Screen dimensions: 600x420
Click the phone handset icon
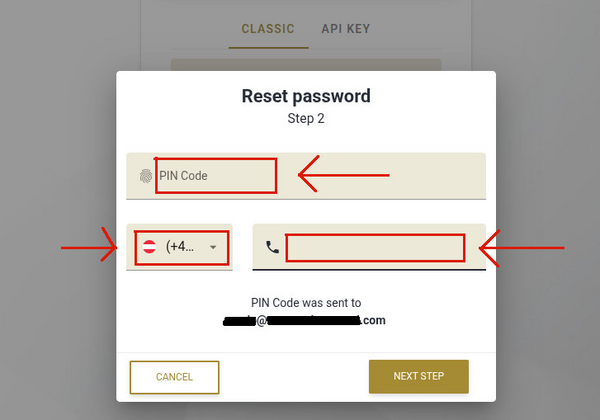click(272, 247)
